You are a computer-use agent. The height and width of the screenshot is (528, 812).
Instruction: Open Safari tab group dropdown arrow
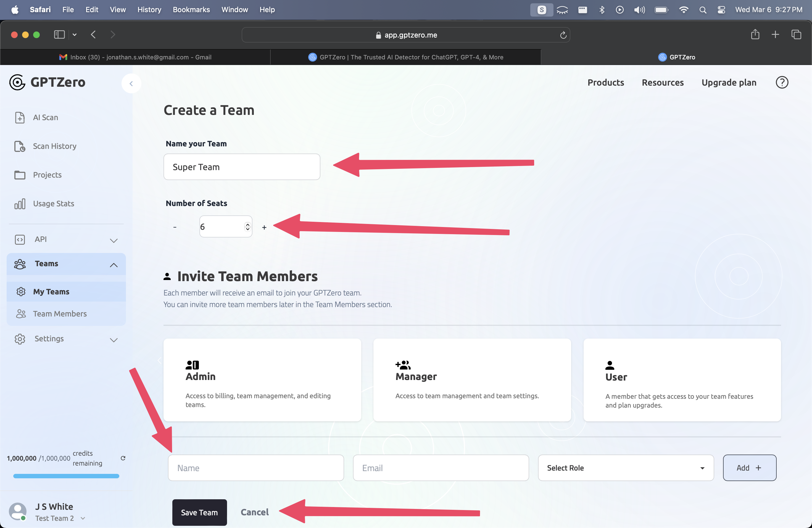[74, 35]
